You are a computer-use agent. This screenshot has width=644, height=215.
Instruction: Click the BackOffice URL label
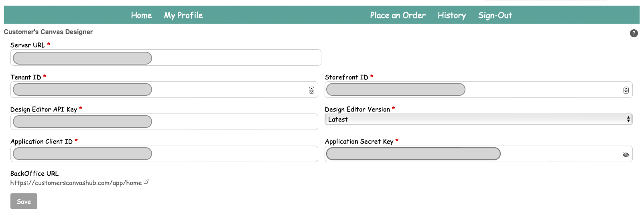click(x=35, y=173)
